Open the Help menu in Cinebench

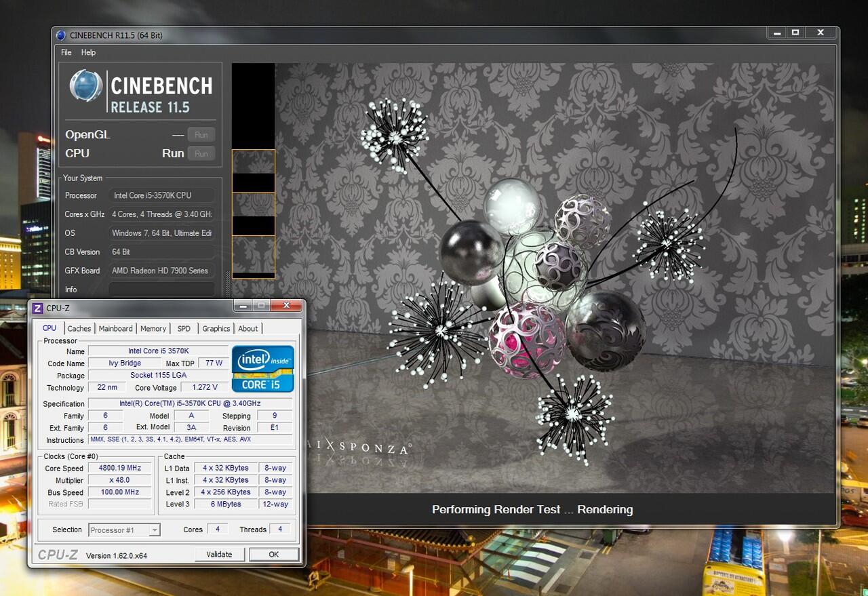click(x=88, y=52)
